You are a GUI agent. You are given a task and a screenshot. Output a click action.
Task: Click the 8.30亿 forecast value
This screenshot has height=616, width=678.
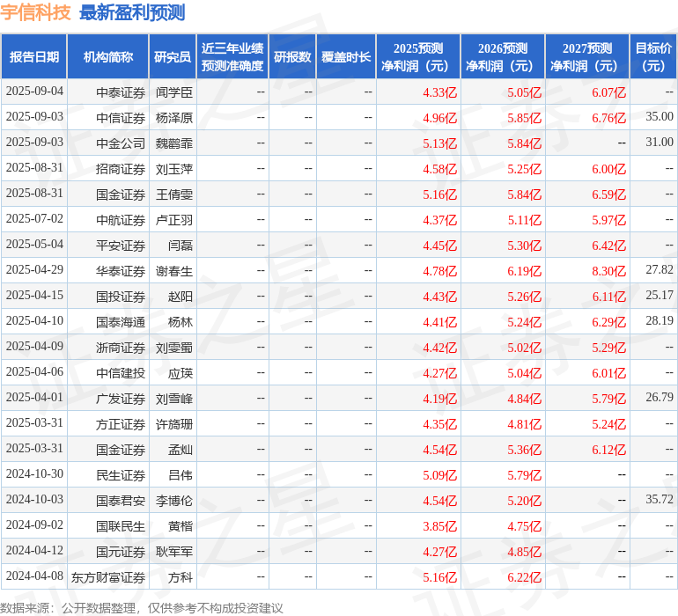coord(608,271)
